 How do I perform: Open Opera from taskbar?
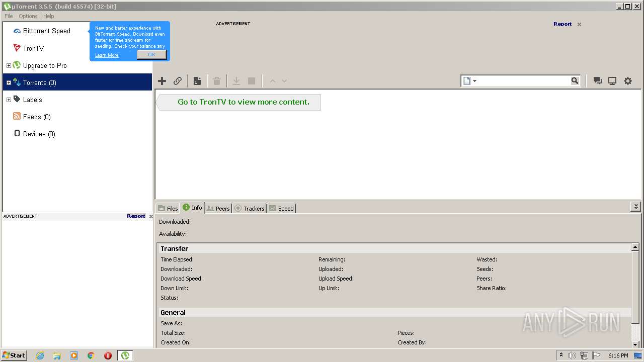pos(108,355)
